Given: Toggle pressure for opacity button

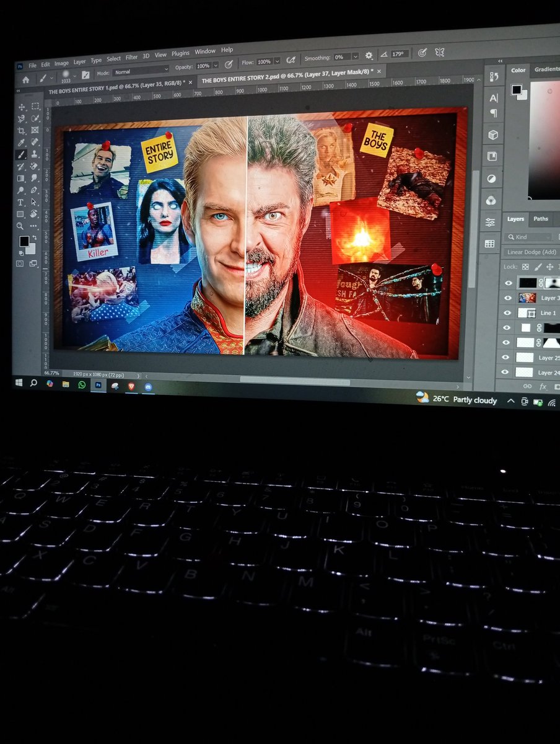Looking at the screenshot, I should coord(229,64).
